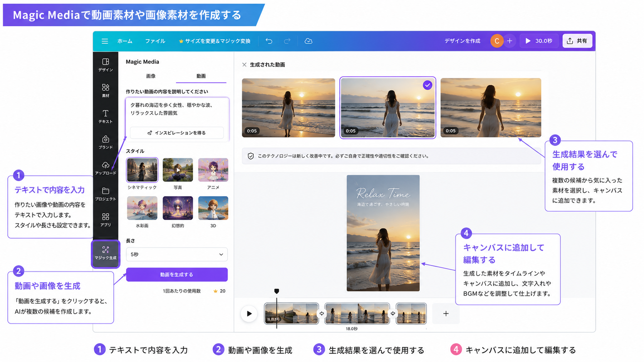The image size is (644, 362).
Task: Select the third clip in the timeline
Action: [x=411, y=314]
